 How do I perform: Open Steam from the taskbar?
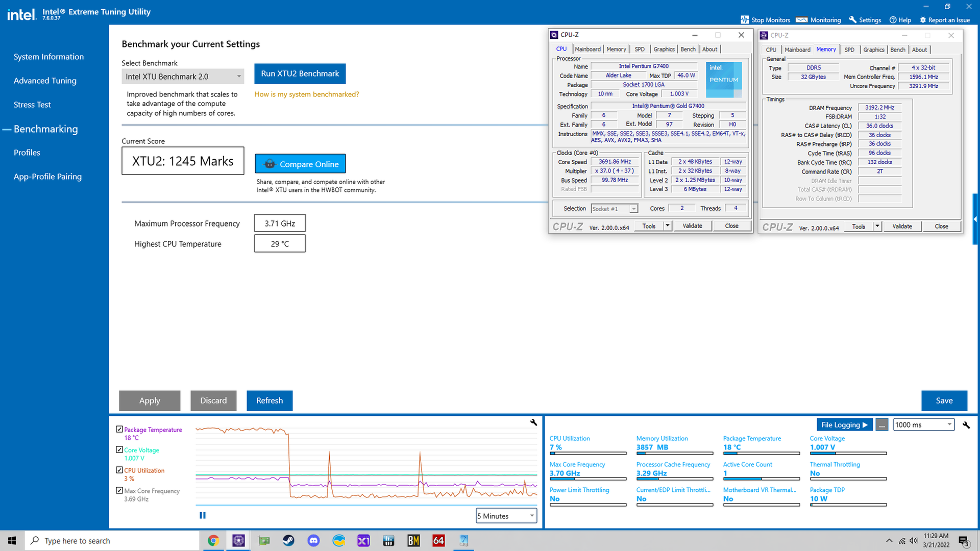click(288, 541)
